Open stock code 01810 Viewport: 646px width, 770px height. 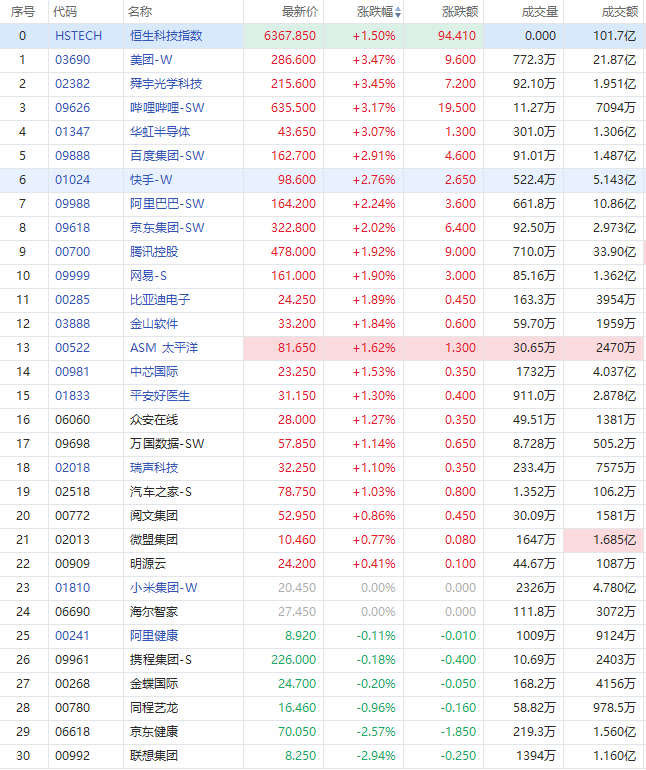[x=73, y=588]
